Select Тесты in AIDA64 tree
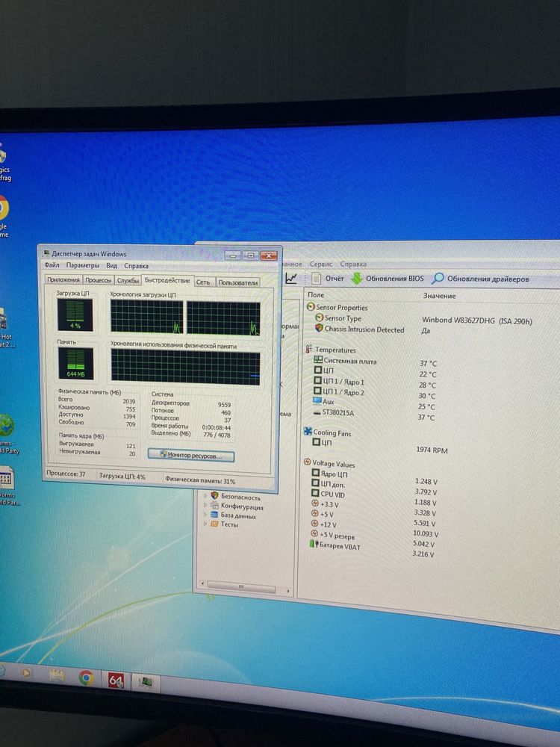 [x=229, y=524]
